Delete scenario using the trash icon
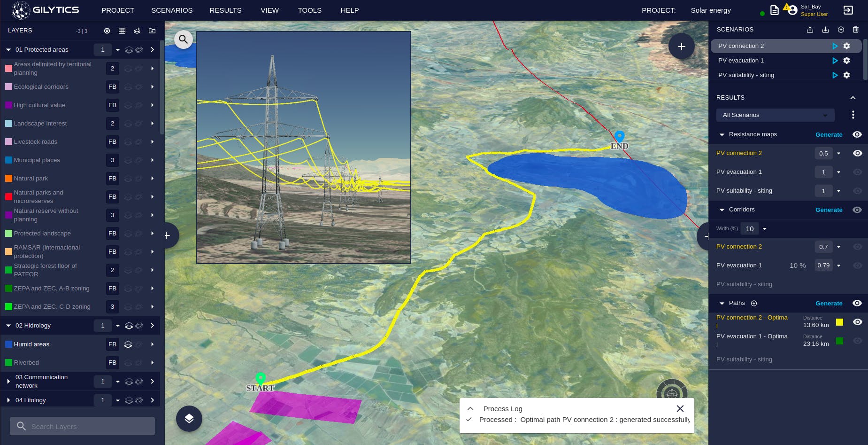 tap(856, 30)
